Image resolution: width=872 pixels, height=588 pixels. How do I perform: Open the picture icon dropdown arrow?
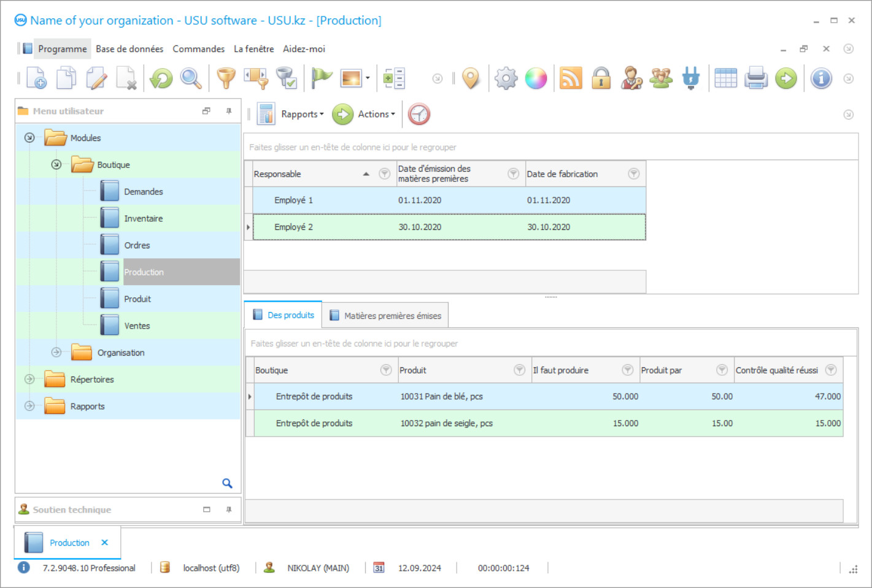[x=368, y=78]
